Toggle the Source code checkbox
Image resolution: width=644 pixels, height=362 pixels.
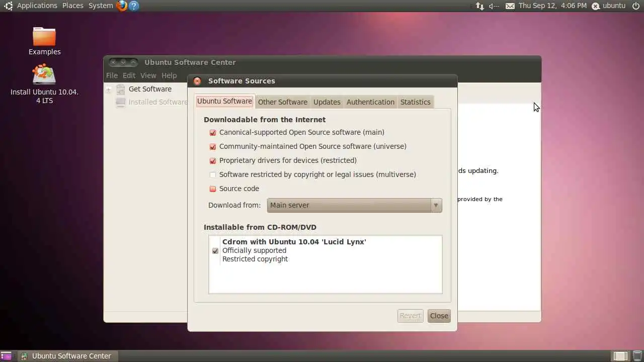pyautogui.click(x=213, y=189)
